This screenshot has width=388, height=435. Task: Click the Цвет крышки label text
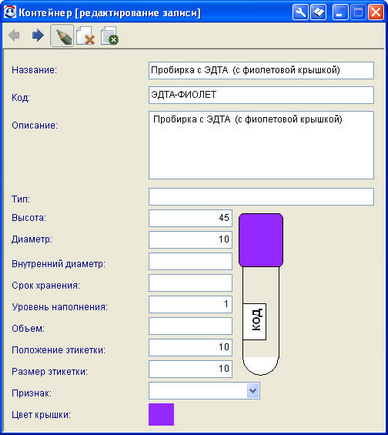(41, 415)
